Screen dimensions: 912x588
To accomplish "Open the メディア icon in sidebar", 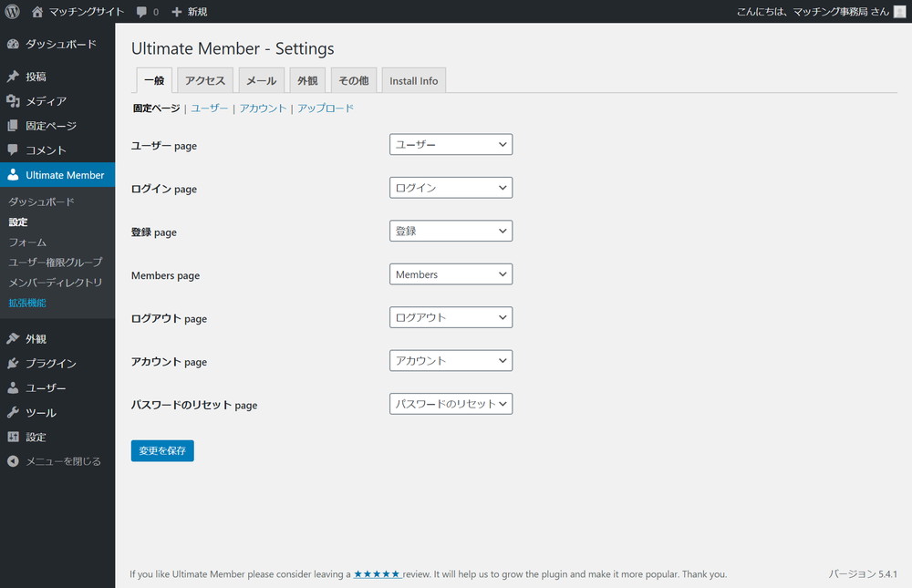I will tap(13, 101).
